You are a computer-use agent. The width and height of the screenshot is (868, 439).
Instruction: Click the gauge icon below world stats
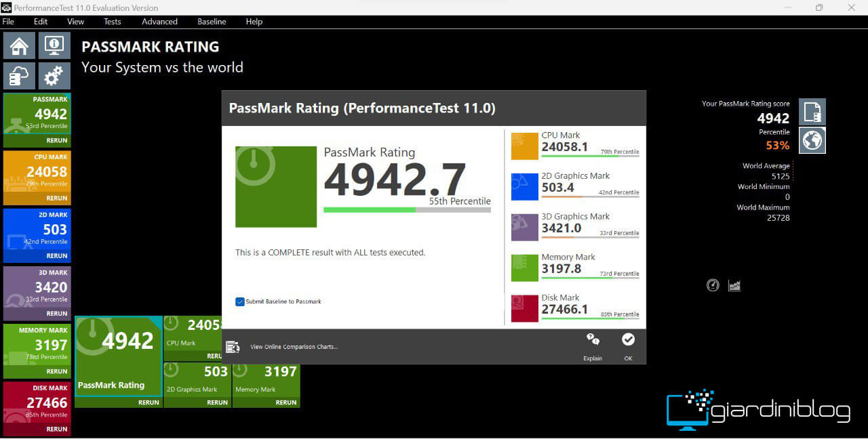(713, 285)
